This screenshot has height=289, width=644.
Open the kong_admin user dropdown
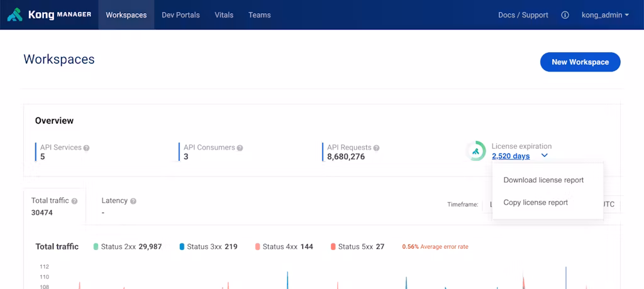click(x=605, y=15)
